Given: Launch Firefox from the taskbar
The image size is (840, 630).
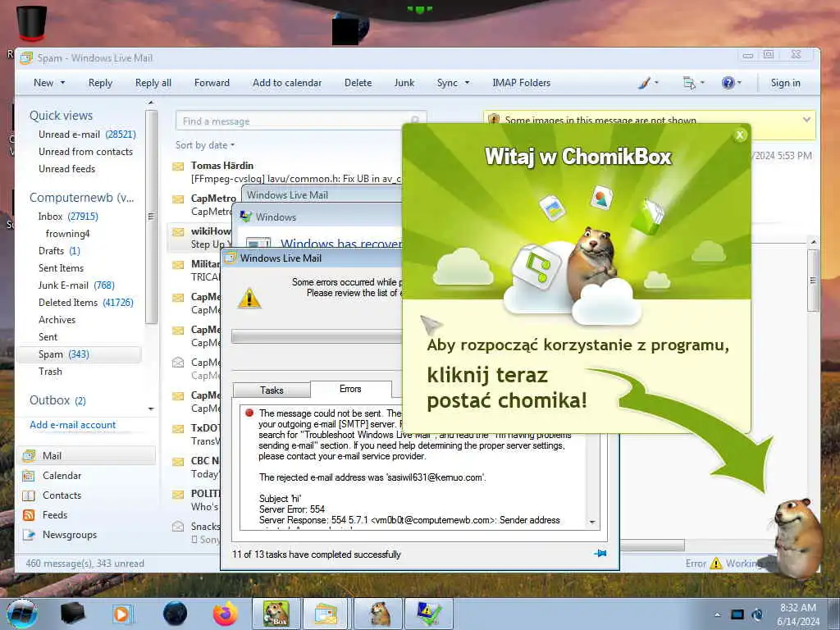Looking at the screenshot, I should pos(225,614).
